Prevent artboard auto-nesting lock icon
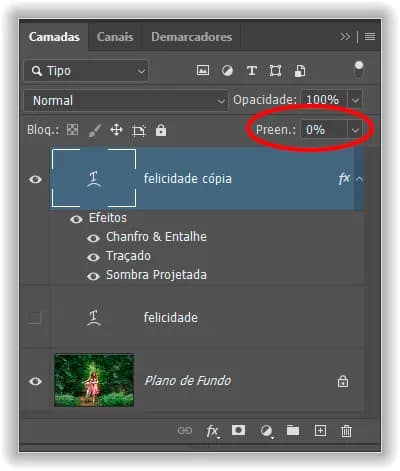The height and width of the screenshot is (471, 400). [139, 130]
